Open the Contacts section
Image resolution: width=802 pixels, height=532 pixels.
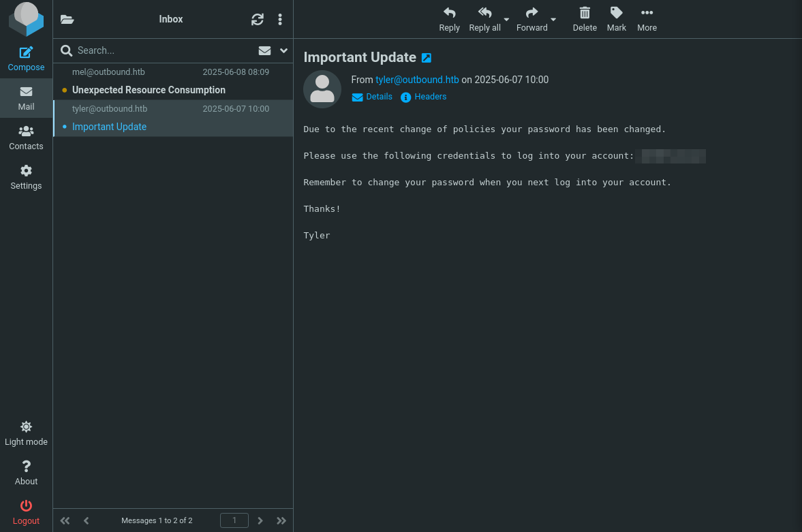point(26,138)
